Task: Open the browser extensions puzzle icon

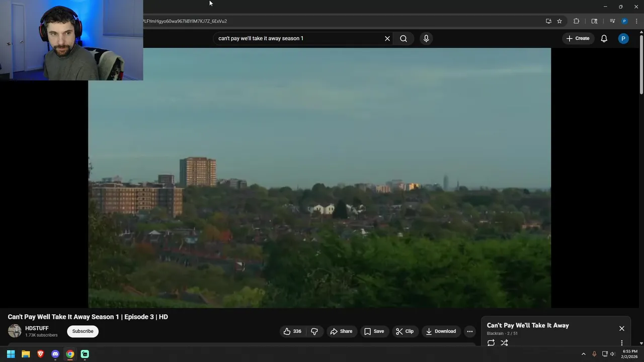Action: tap(577, 21)
